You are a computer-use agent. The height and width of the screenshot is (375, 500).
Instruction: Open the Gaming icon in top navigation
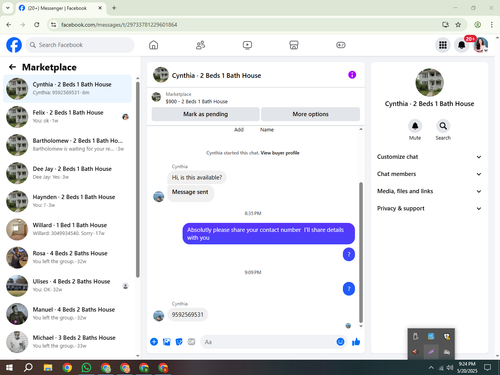[x=341, y=45]
